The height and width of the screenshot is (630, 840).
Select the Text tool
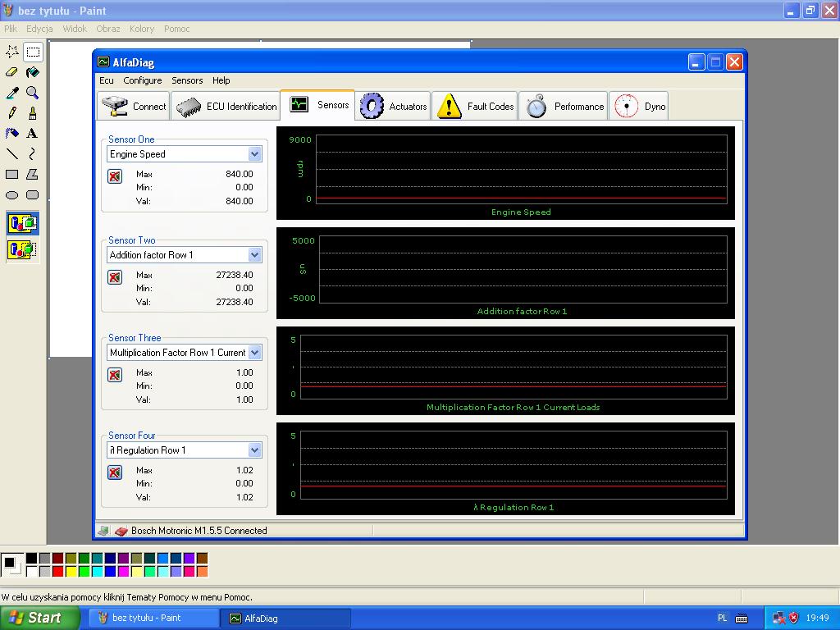pos(32,133)
